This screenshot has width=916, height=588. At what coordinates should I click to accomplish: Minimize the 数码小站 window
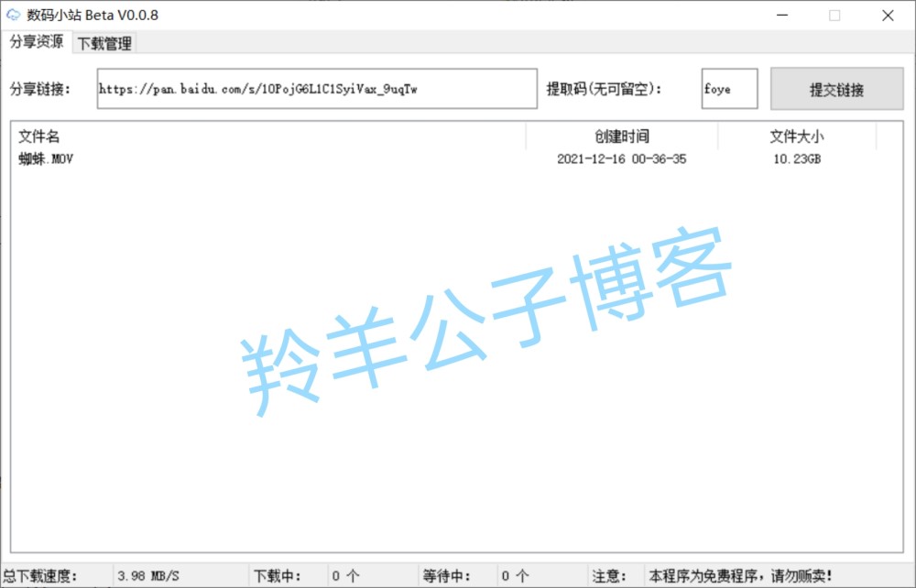782,16
